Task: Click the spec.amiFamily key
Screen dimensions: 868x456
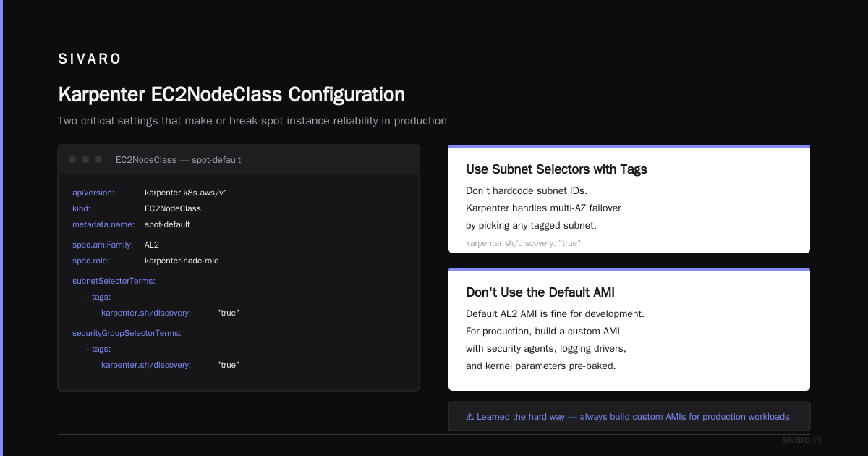Action: tap(103, 245)
